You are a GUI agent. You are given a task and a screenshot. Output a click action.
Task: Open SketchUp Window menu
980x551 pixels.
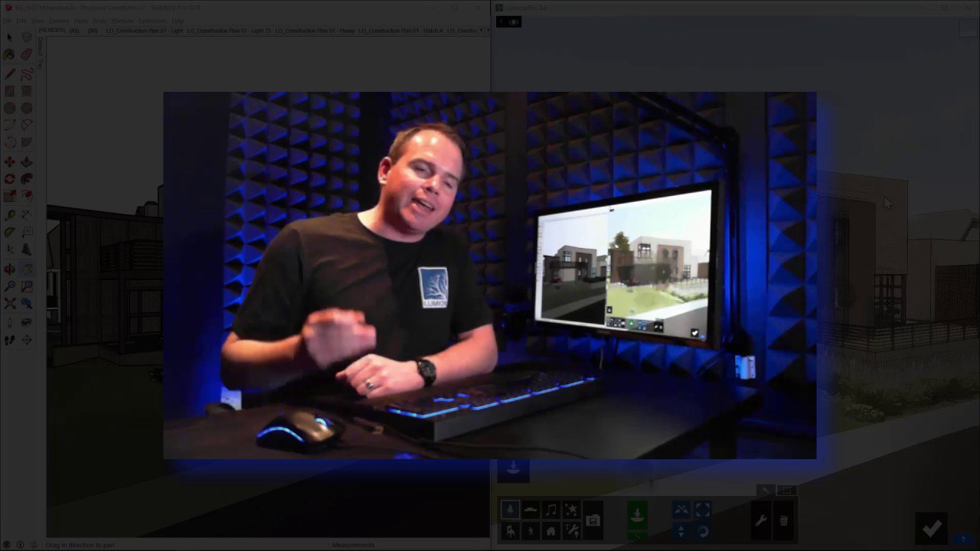click(122, 21)
